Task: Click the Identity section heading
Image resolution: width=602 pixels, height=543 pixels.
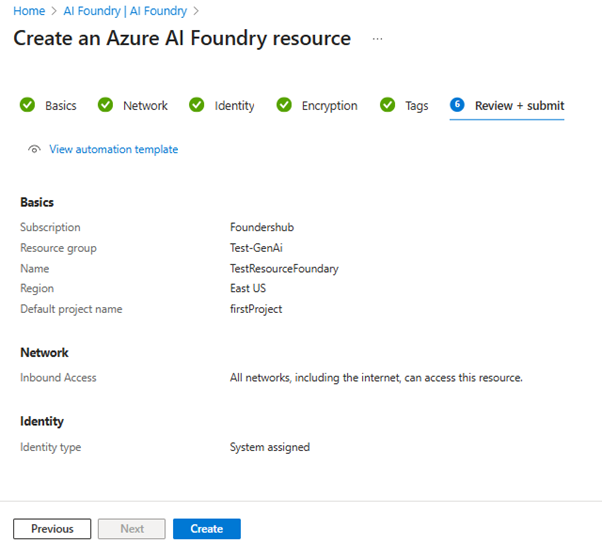Action: [42, 422]
